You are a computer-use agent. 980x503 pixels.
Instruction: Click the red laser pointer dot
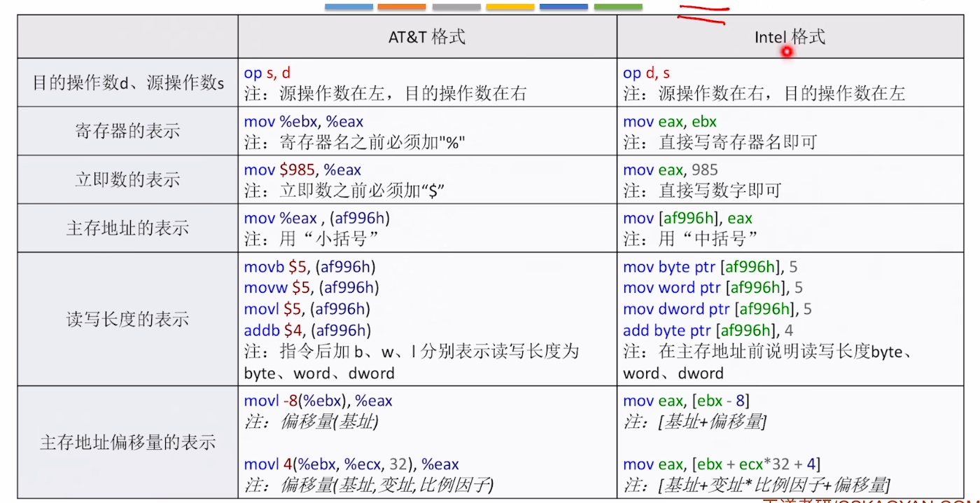pyautogui.click(x=787, y=53)
